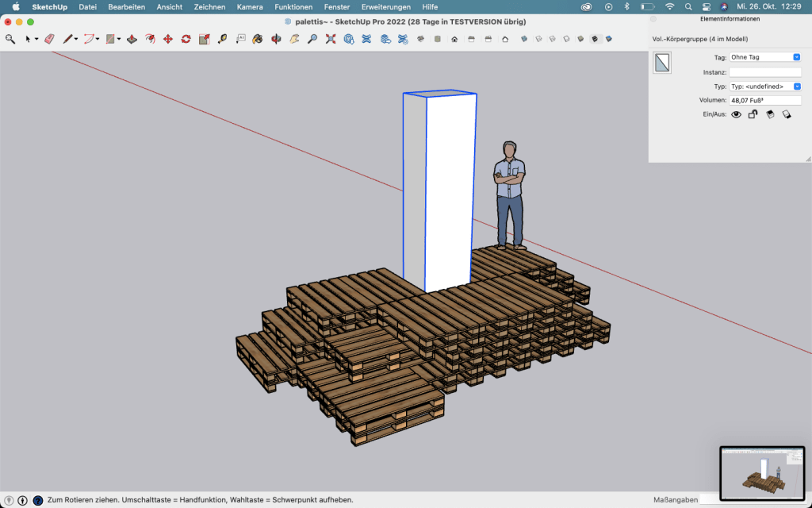This screenshot has width=812, height=508.
Task: Open the Erweiterungen menu
Action: click(x=385, y=6)
